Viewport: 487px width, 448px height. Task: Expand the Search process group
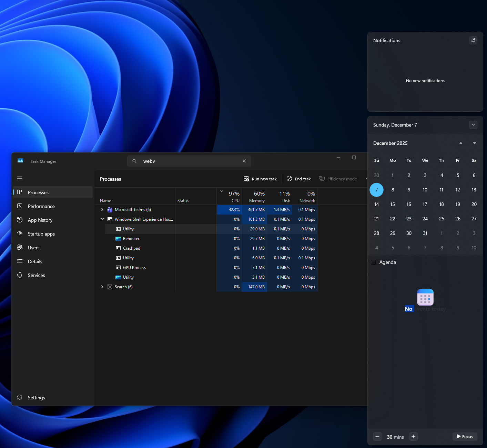point(102,287)
